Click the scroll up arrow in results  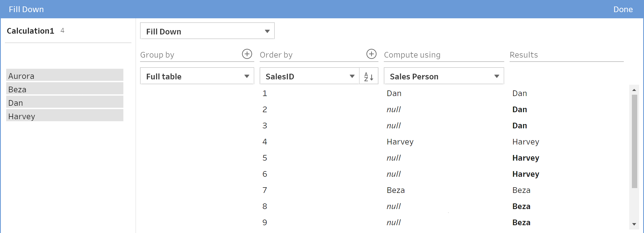coord(634,90)
